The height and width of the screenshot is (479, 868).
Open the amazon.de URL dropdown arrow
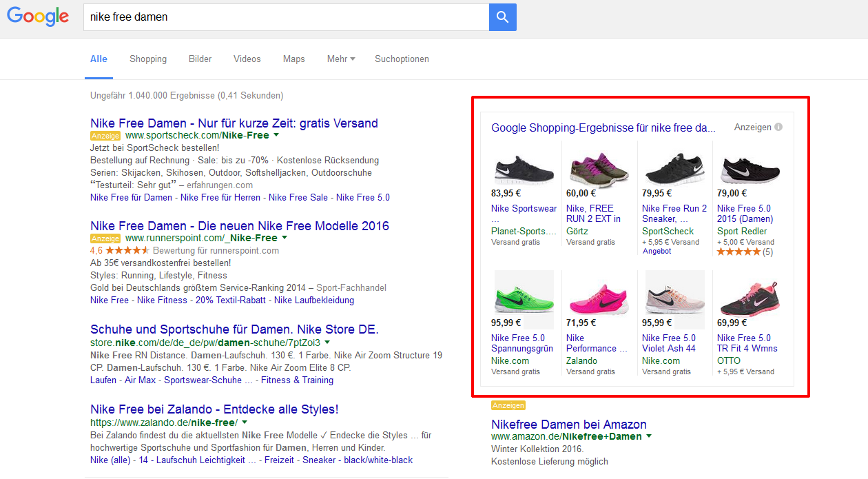pos(649,437)
